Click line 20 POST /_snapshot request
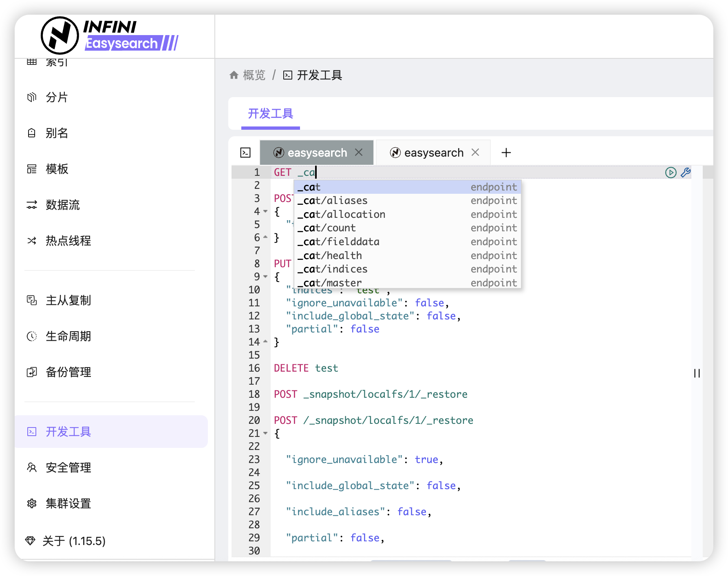Image resolution: width=728 pixels, height=576 pixels. pos(373,420)
